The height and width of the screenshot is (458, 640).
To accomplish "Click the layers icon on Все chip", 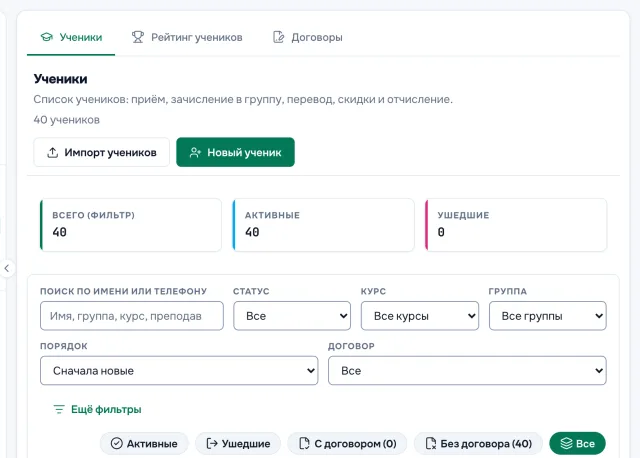I will 567,444.
